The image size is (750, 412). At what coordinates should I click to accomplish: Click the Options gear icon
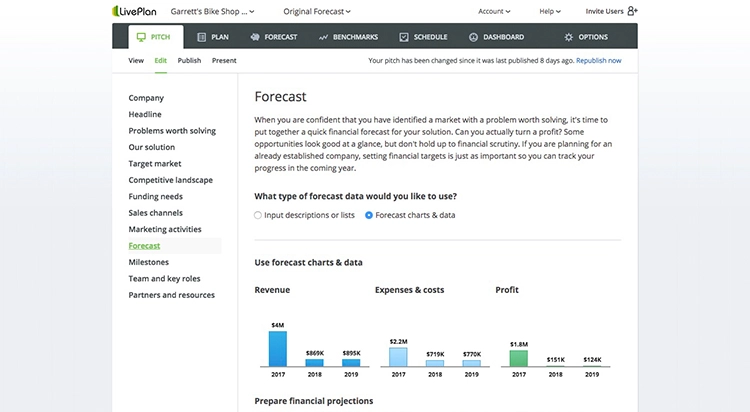click(569, 37)
